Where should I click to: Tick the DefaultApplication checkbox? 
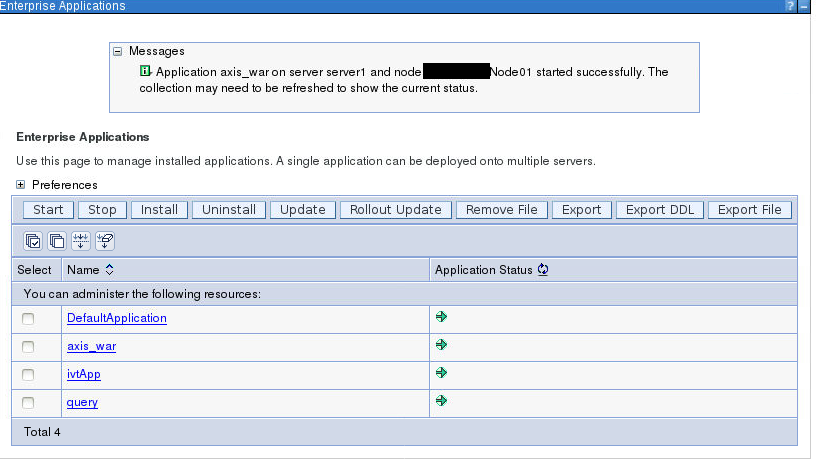pyautogui.click(x=28, y=319)
